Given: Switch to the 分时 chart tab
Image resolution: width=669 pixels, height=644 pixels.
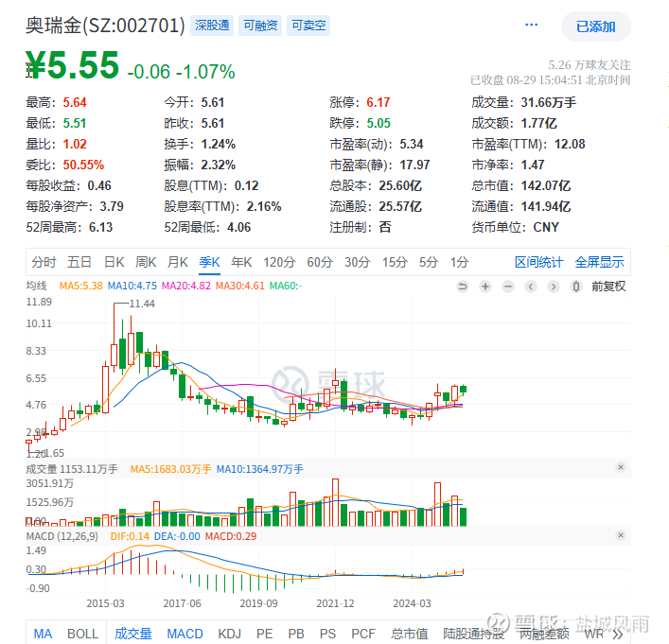Looking at the screenshot, I should tap(44, 262).
